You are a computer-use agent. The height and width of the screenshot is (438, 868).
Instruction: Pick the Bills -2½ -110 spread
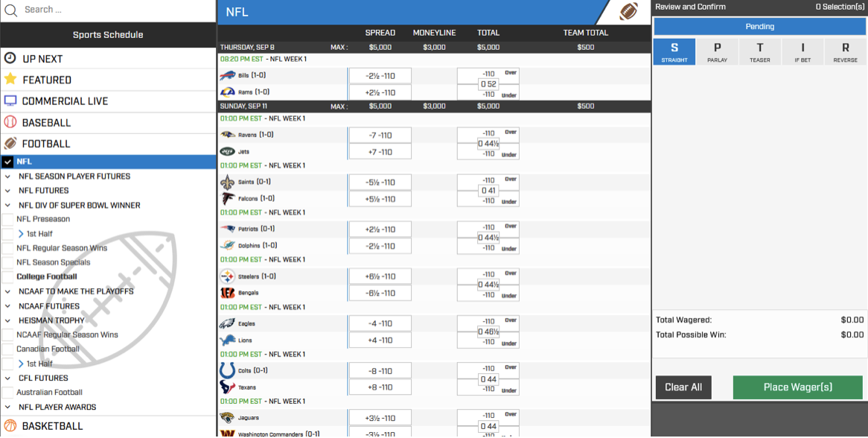click(x=380, y=76)
